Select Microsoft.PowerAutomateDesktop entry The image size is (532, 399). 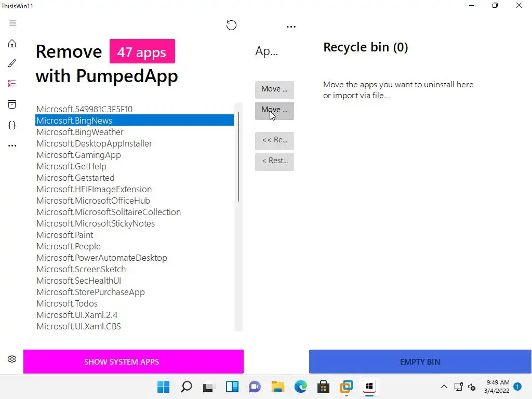[135, 258]
